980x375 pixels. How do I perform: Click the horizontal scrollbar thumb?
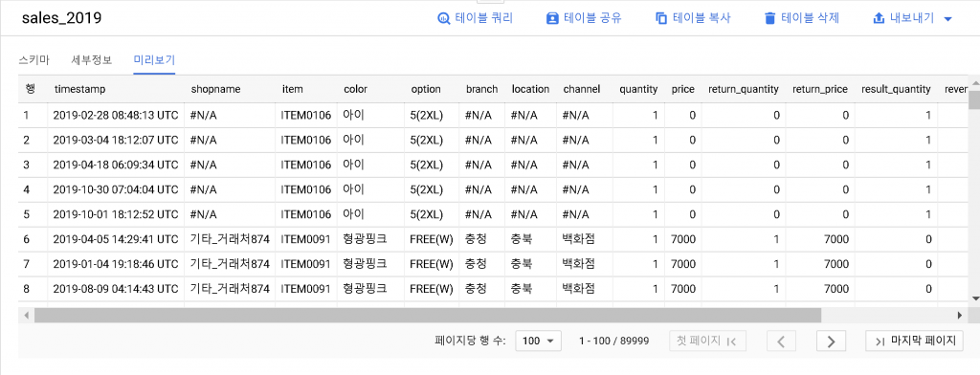[x=428, y=316]
